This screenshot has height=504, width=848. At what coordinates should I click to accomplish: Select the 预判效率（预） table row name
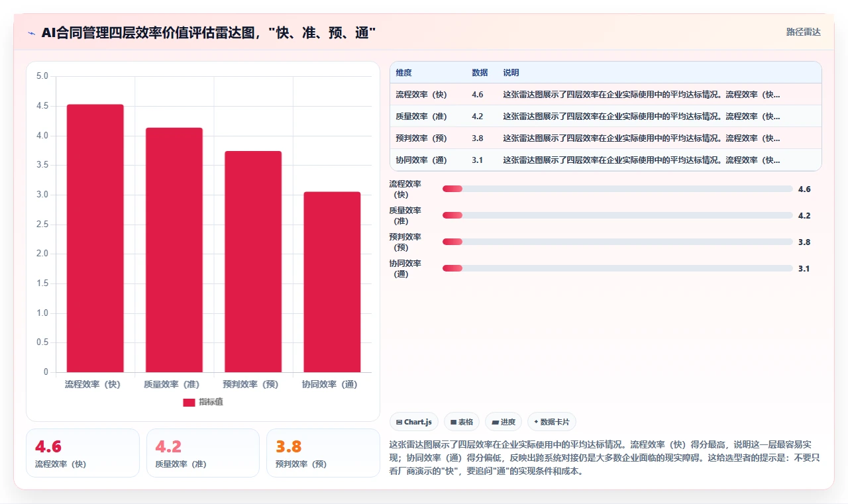point(421,138)
